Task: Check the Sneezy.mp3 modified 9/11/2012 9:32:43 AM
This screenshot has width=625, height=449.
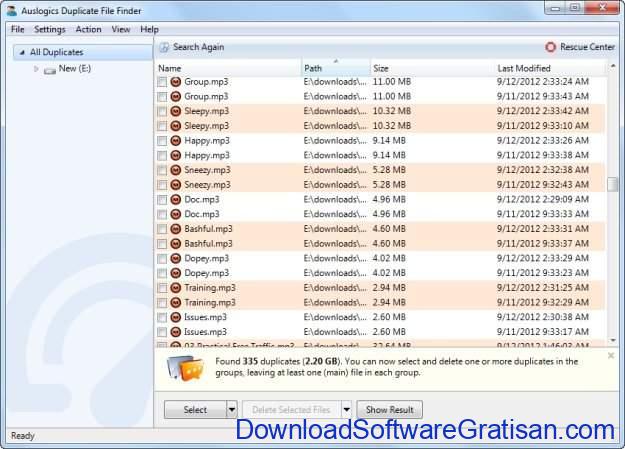Action: [x=162, y=185]
